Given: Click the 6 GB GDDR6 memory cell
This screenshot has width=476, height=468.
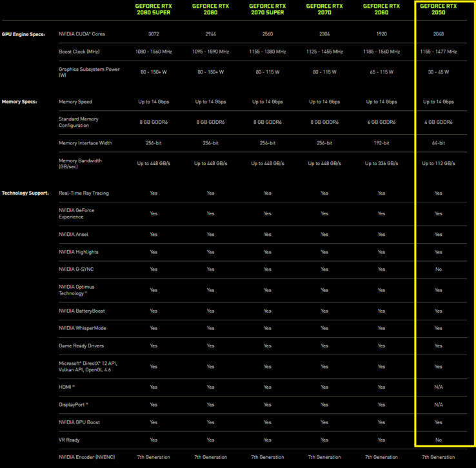Looking at the screenshot, I should [x=382, y=122].
